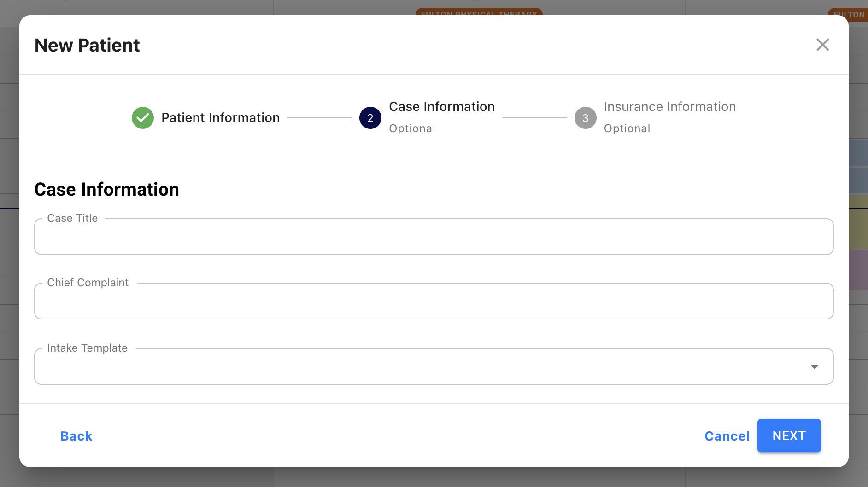Proceed with the NEXT button
This screenshot has width=868, height=487.
click(789, 436)
